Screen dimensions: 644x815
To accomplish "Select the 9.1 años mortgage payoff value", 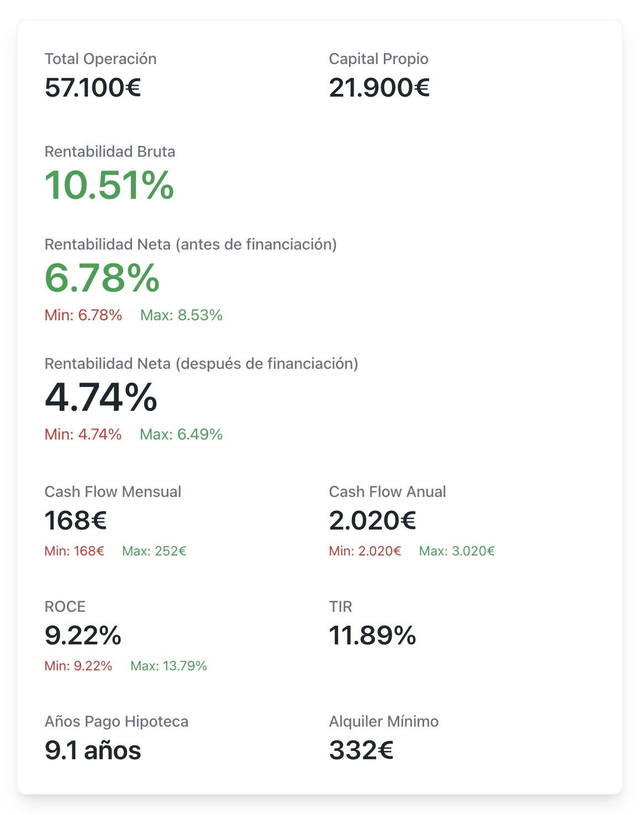I will click(93, 750).
